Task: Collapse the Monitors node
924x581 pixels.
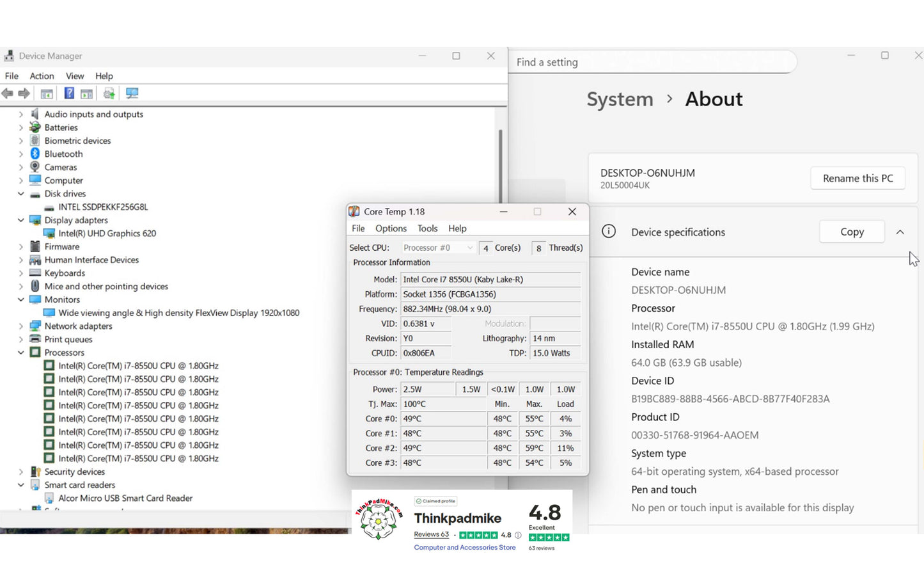Action: (20, 299)
